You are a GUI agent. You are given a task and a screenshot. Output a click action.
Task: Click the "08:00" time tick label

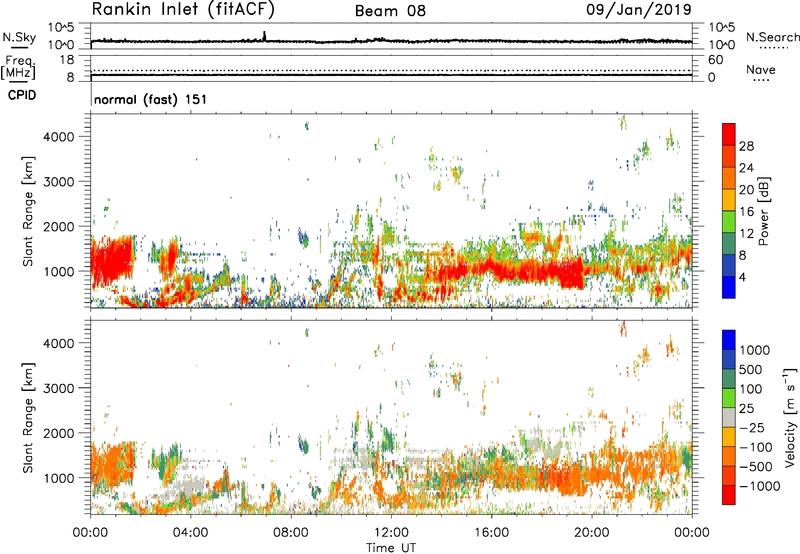[x=291, y=533]
